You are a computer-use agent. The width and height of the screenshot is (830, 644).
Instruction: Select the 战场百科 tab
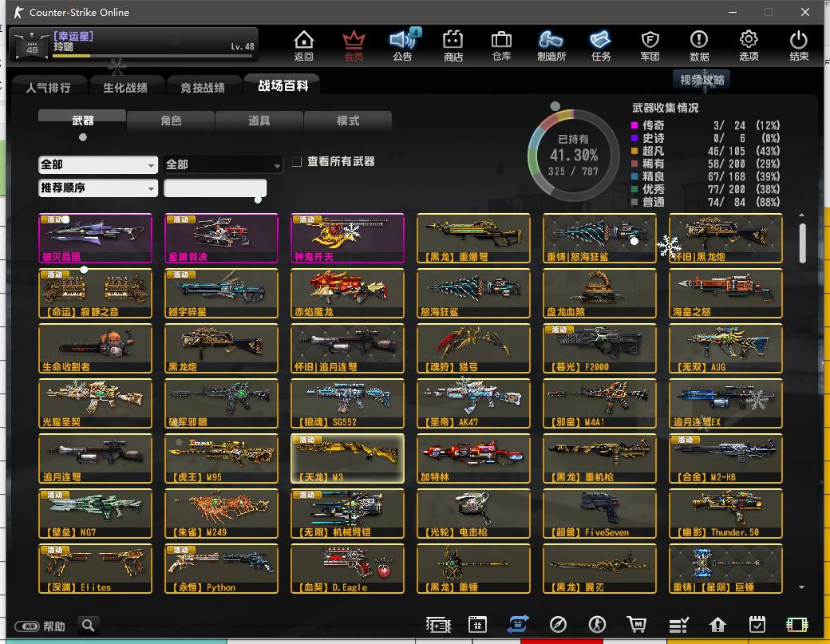pos(283,85)
